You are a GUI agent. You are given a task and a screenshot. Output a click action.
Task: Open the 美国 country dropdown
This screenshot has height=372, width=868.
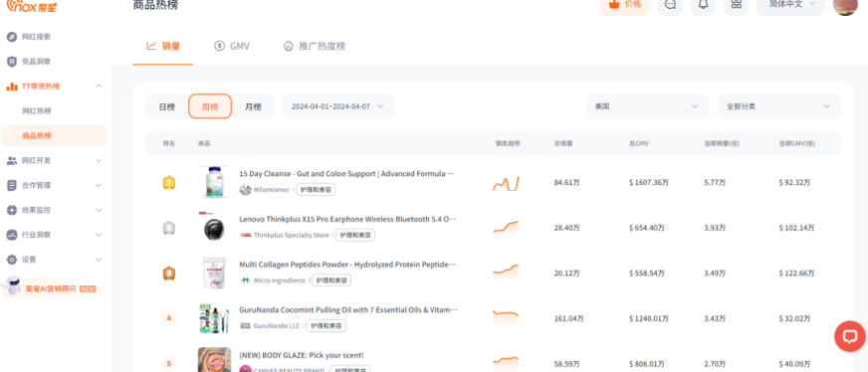647,106
